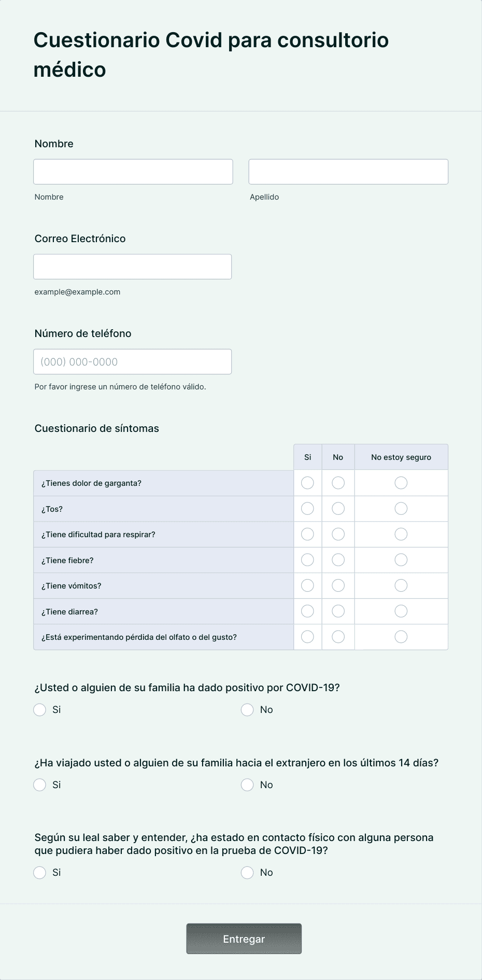Select No for ¿Tiene fiebre? row

coord(338,560)
